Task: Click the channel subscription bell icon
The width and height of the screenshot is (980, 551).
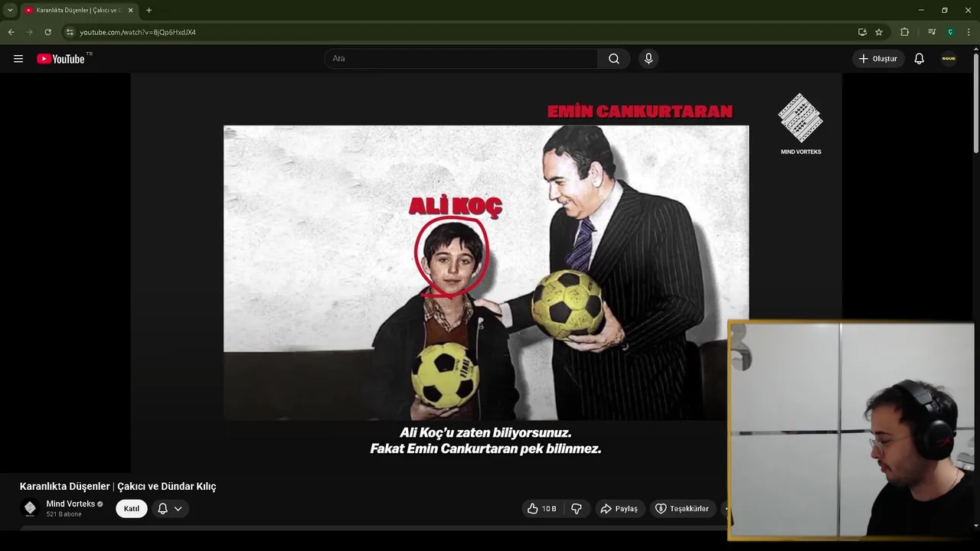Action: coord(162,509)
